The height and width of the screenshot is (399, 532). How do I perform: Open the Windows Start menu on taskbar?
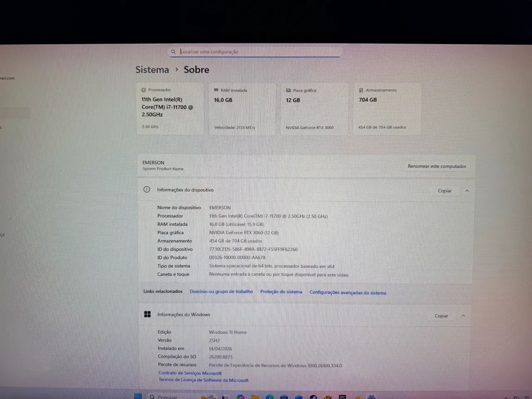tap(138, 396)
